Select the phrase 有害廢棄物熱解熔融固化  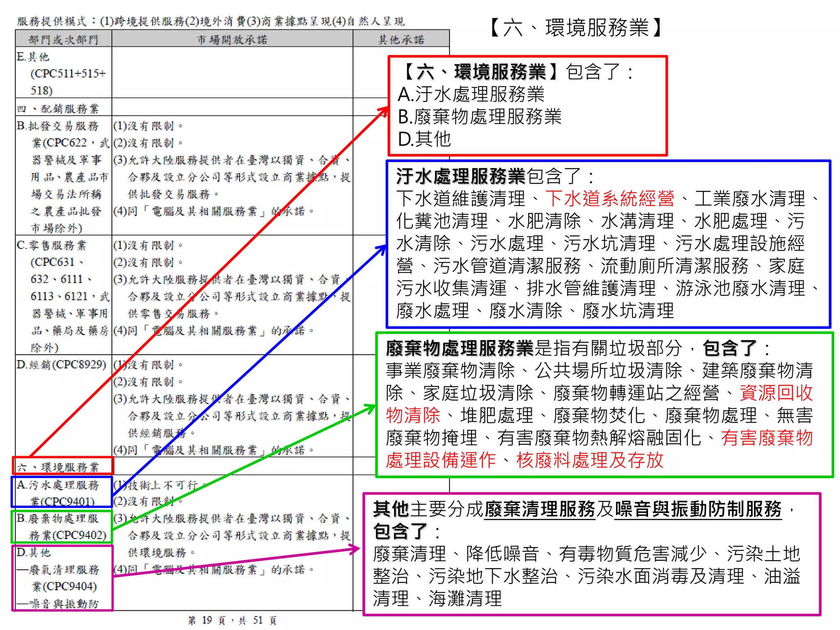599,438
